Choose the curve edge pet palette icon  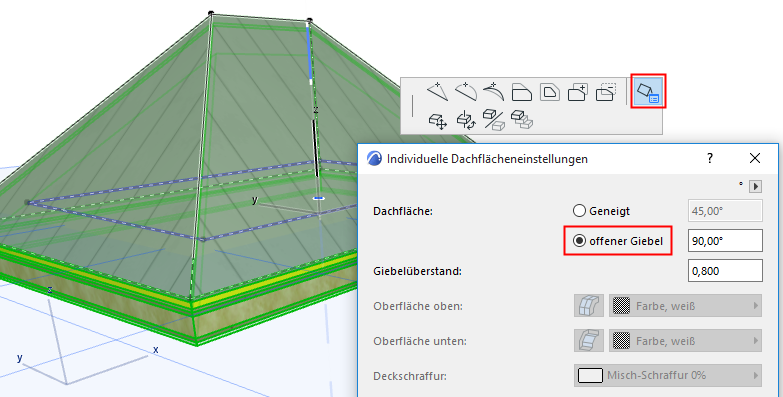(465, 92)
